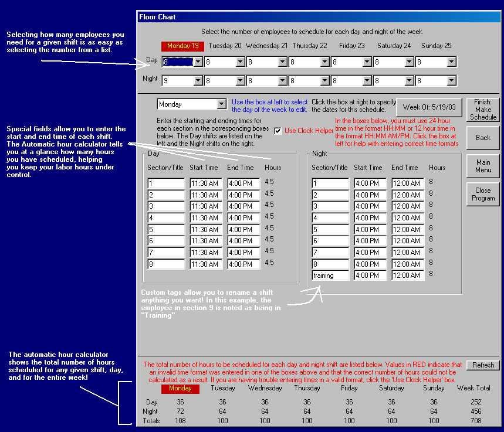Edit Day section 3 start time field

(x=206, y=206)
